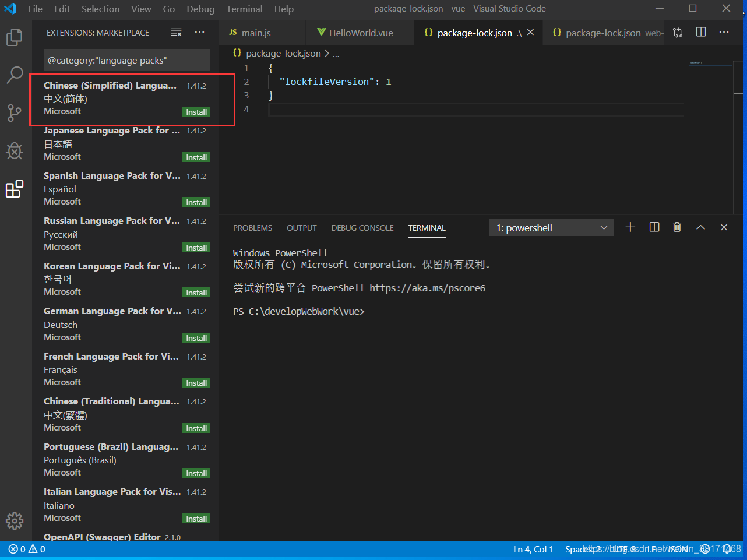
Task: Kill the terminal with trash icon
Action: 677,227
